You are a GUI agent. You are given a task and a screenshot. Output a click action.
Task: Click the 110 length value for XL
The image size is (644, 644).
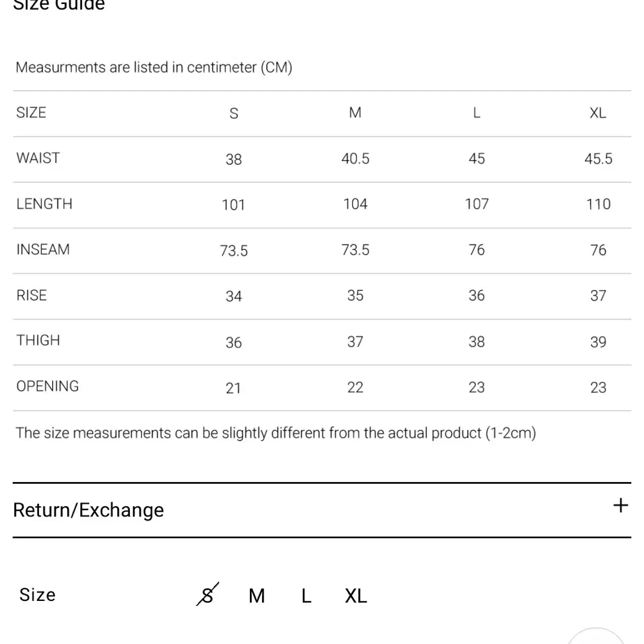click(x=599, y=204)
